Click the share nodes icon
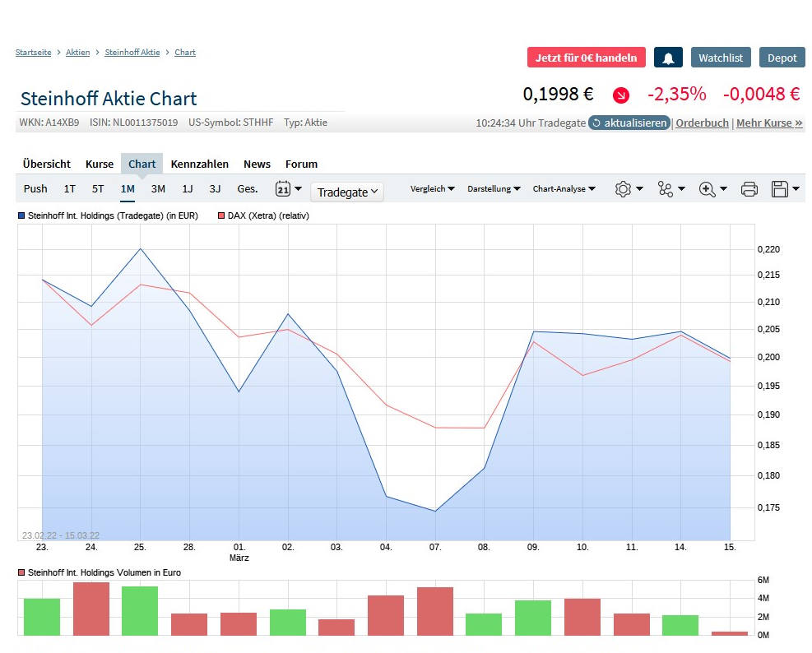This screenshot has width=812, height=653. (x=666, y=189)
